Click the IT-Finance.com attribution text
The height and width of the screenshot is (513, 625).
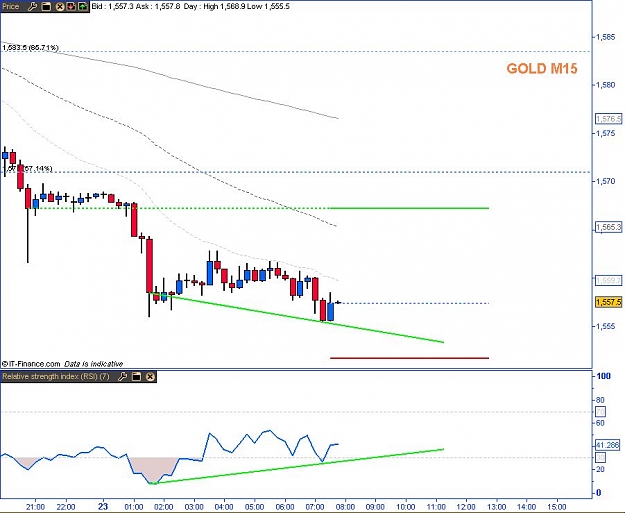(x=62, y=364)
